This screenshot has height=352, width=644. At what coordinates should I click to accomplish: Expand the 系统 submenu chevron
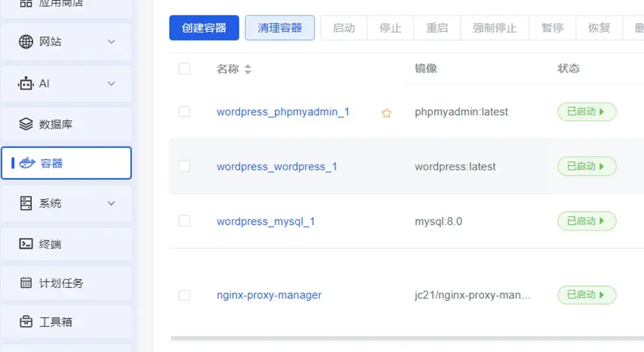tap(111, 204)
